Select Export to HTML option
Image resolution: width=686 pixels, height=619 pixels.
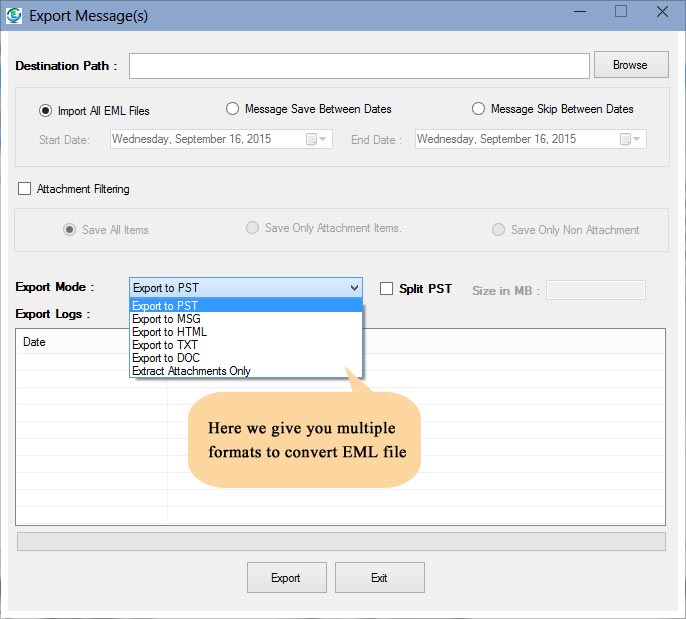point(169,332)
